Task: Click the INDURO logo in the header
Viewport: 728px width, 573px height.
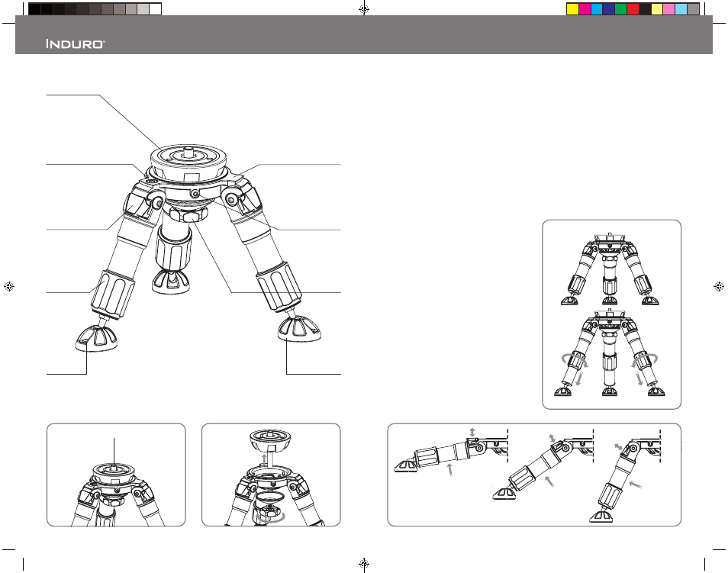Action: (76, 44)
